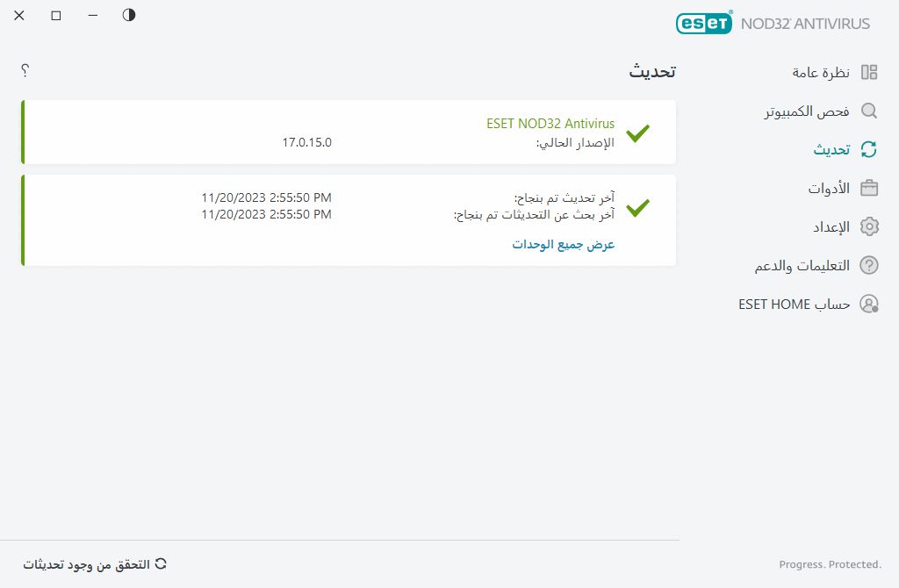The height and width of the screenshot is (588, 899).
Task: Open حساب ESET HOME page
Action: click(x=795, y=304)
